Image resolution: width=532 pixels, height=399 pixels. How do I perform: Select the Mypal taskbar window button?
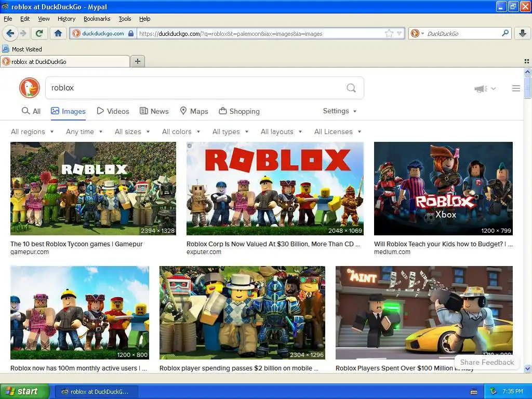click(x=96, y=392)
